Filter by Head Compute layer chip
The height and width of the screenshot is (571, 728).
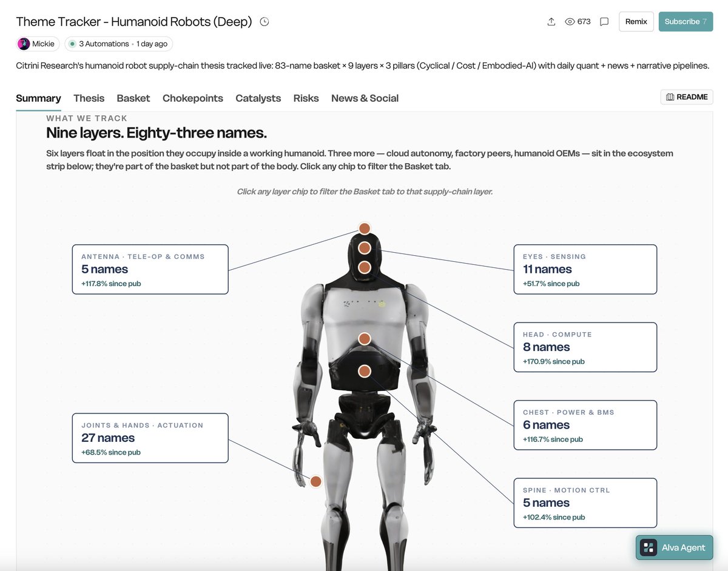click(x=585, y=347)
